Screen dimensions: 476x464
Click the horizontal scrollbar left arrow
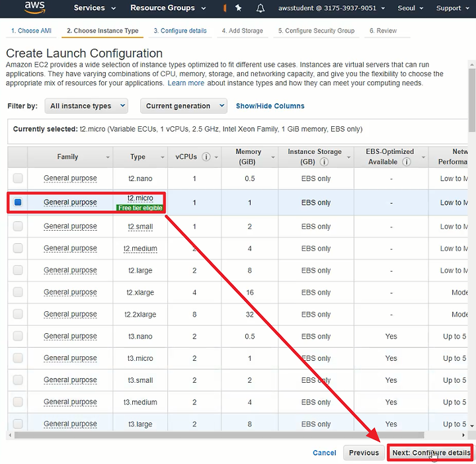click(10, 435)
